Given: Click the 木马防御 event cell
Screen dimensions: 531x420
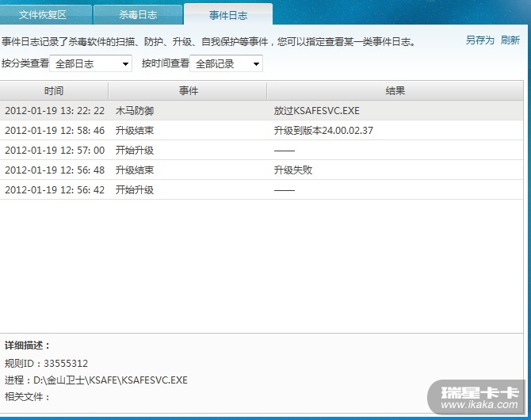Looking at the screenshot, I should tap(135, 111).
